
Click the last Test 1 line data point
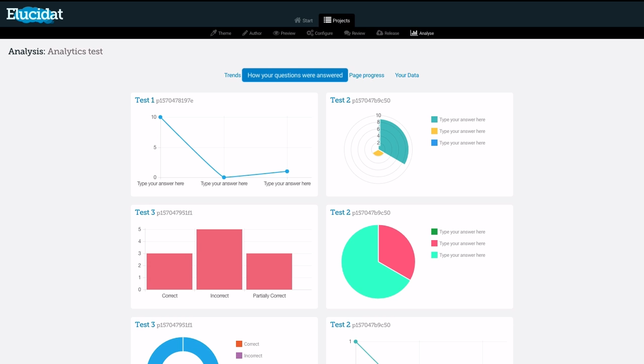tap(287, 171)
